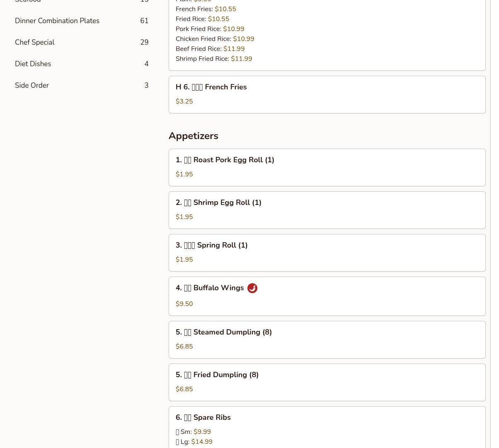Image resolution: width=499 pixels, height=448 pixels.
Task: Go to the Diet Dishes category
Action: [x=33, y=64]
